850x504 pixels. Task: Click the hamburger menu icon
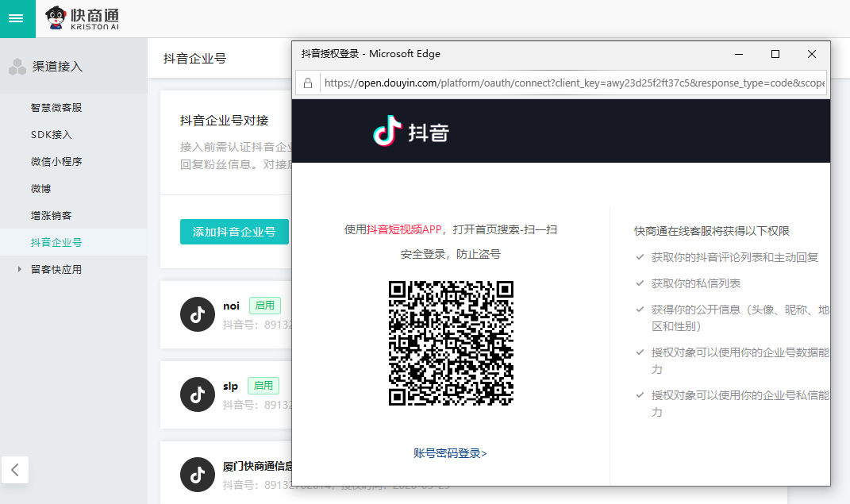(x=16, y=18)
